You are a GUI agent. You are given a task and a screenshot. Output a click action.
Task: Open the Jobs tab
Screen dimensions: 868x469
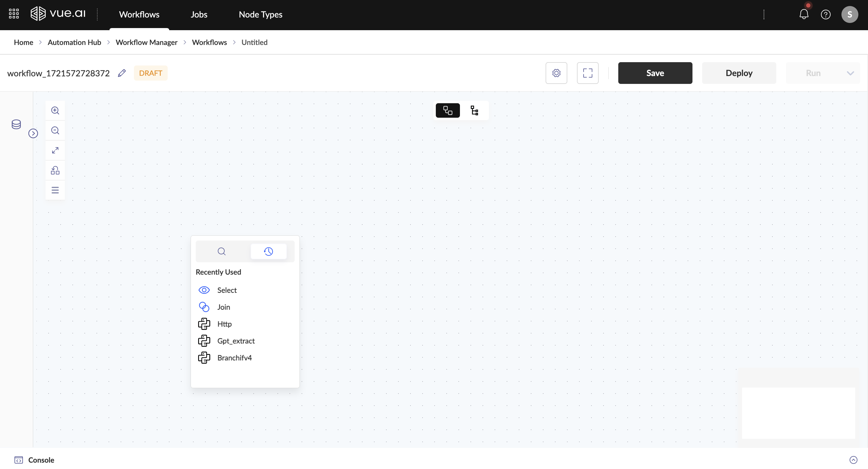point(199,14)
